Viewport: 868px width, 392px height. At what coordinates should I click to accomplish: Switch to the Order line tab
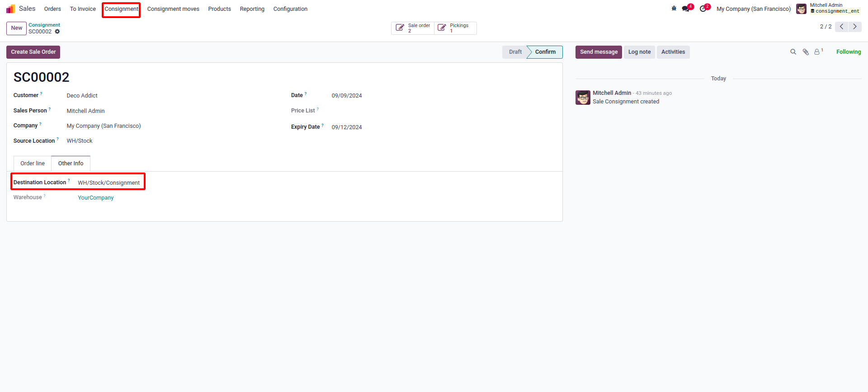[33, 163]
